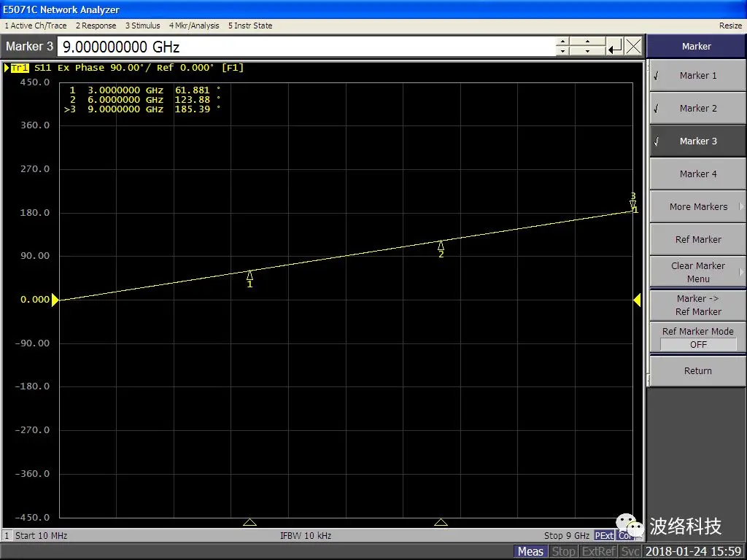Click the Enter arrow icon in entry bar
Viewport: 747px width, 560px height.
[x=615, y=47]
